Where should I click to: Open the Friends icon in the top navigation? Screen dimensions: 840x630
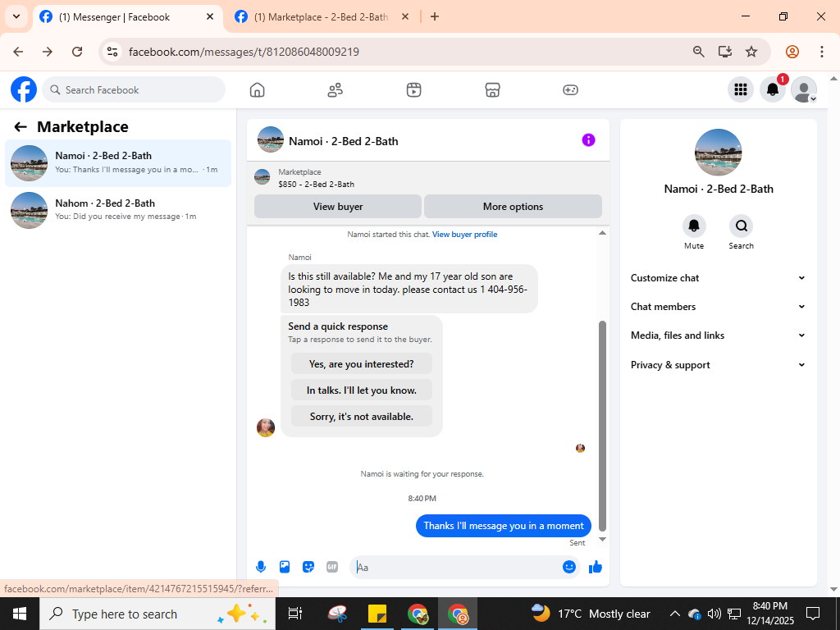tap(336, 90)
